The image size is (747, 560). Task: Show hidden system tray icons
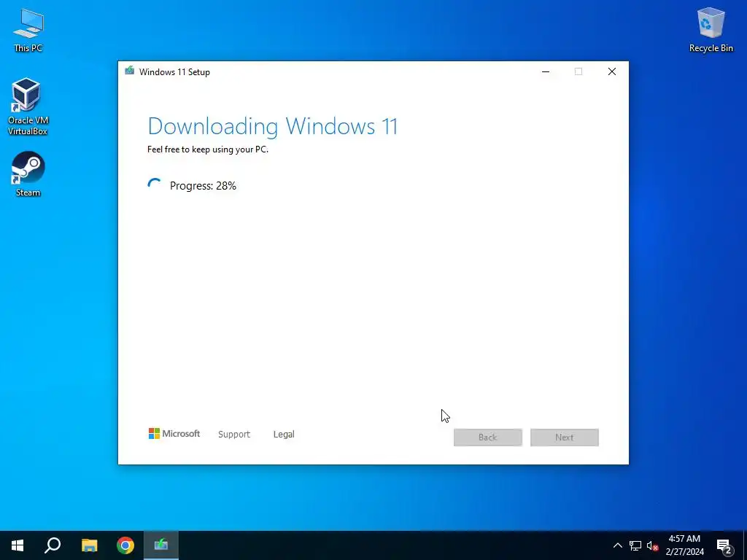617,545
